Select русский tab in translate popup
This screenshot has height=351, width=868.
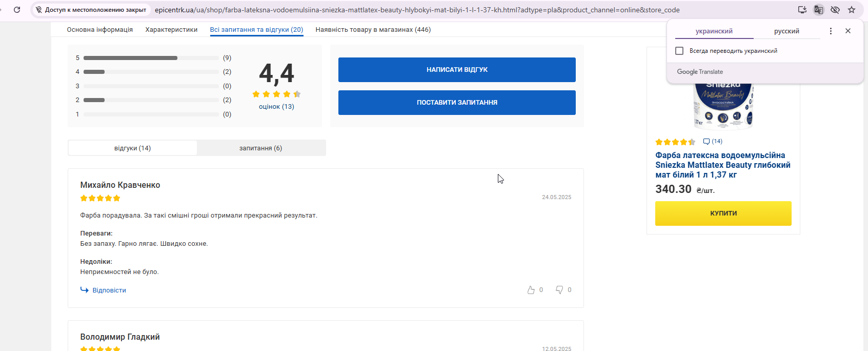click(x=787, y=31)
